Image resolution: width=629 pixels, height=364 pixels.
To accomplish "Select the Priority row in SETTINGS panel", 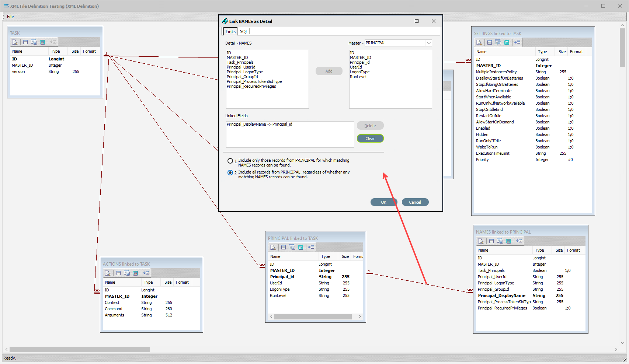I will click(x=533, y=160).
